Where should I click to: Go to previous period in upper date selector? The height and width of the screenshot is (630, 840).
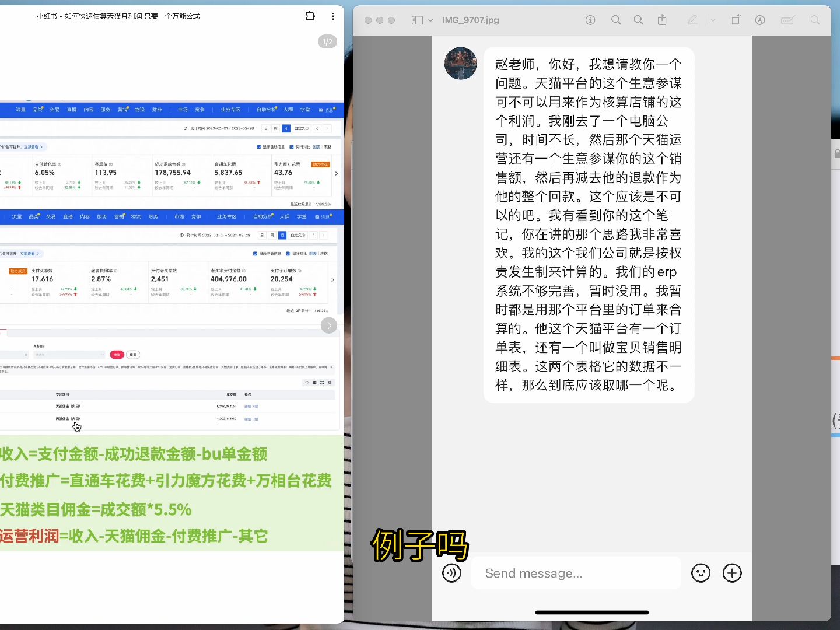pyautogui.click(x=317, y=128)
